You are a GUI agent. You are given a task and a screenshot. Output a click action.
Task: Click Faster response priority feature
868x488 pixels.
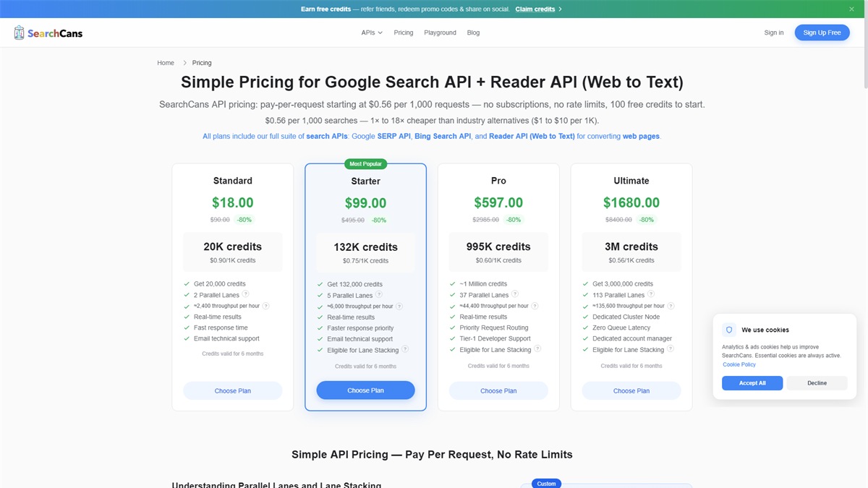(x=360, y=328)
